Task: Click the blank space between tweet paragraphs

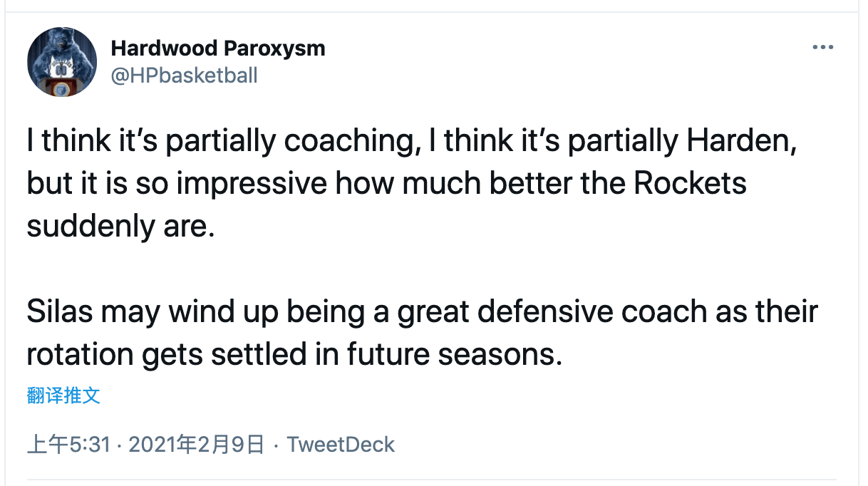Action: [x=422, y=269]
